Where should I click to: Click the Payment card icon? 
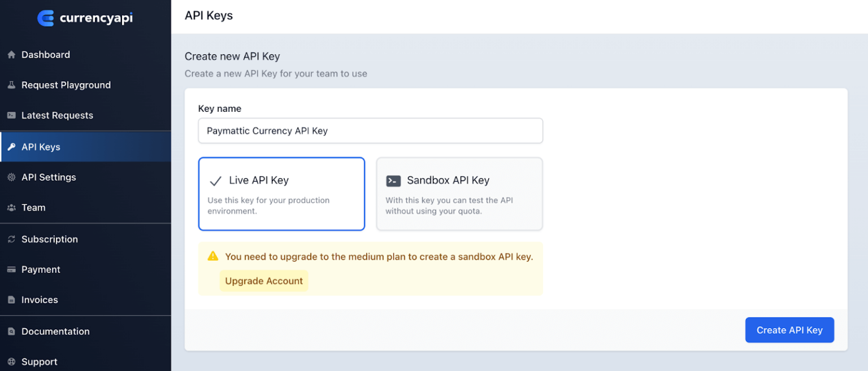11,269
